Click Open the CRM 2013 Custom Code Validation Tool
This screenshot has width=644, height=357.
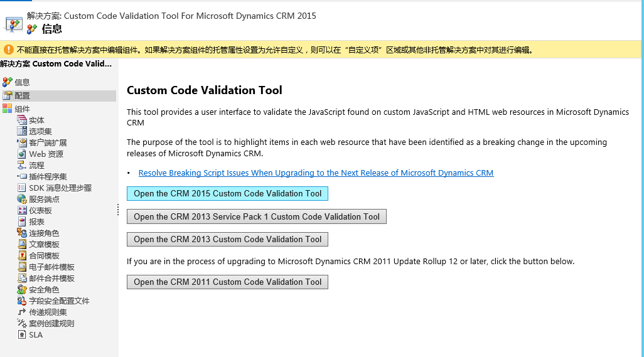point(227,239)
